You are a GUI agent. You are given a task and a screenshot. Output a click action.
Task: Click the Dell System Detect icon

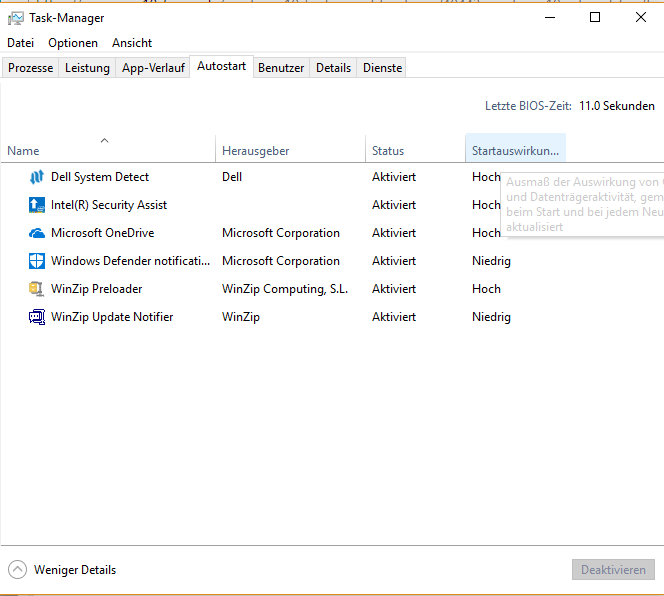(37, 177)
